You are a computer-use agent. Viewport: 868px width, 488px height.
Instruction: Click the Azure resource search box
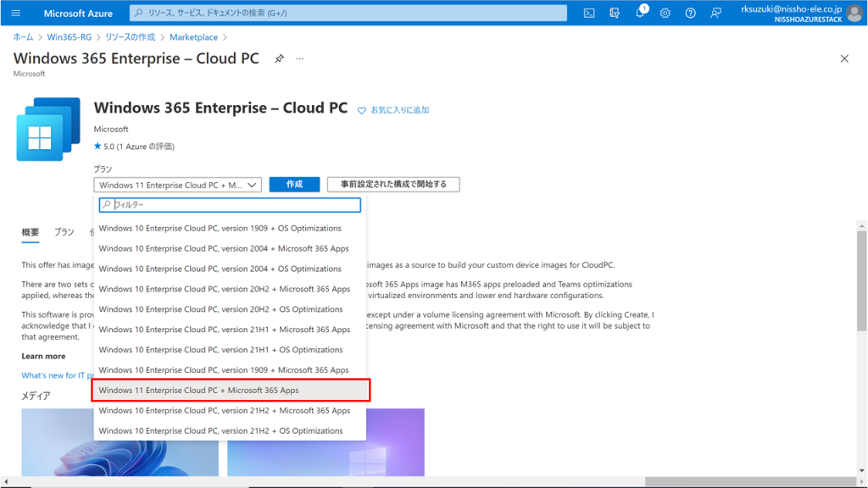tap(348, 13)
